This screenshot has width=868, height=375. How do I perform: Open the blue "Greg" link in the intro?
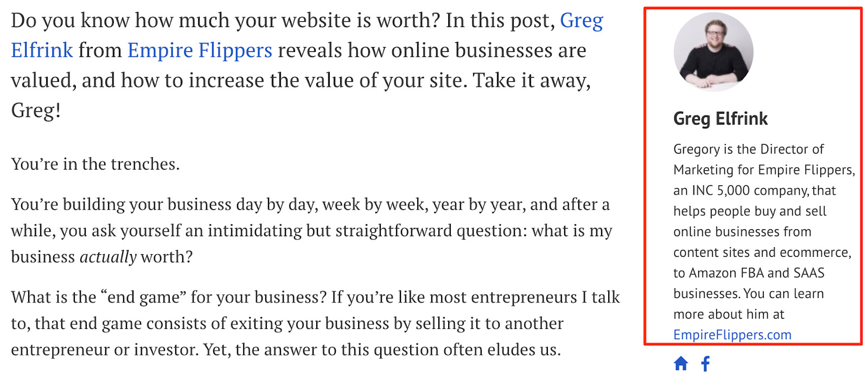[x=582, y=21]
